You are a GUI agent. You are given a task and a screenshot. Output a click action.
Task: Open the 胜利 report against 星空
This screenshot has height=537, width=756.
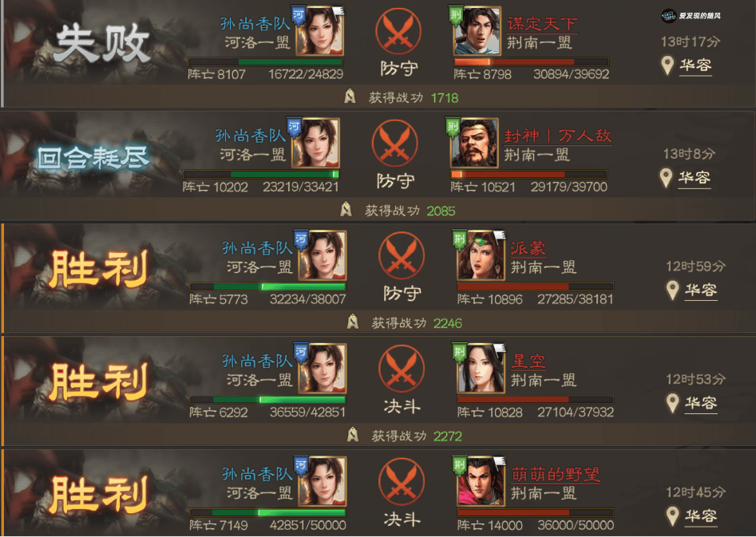(378, 390)
